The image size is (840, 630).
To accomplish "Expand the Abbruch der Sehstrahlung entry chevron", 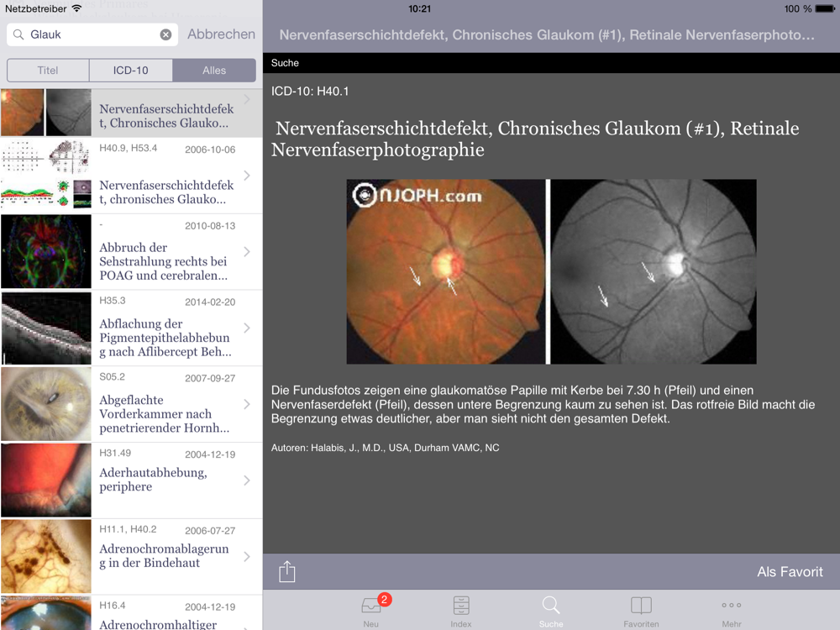I will pyautogui.click(x=247, y=251).
